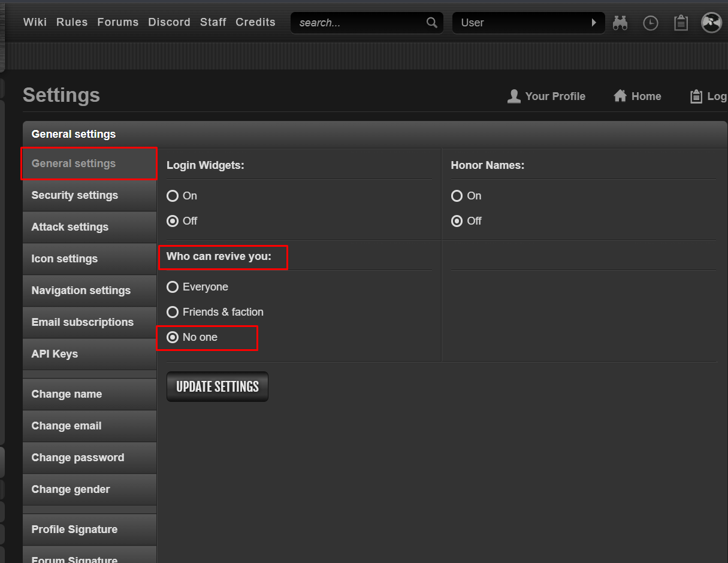Open Attack settings tab
The width and height of the screenshot is (728, 563).
tap(89, 227)
